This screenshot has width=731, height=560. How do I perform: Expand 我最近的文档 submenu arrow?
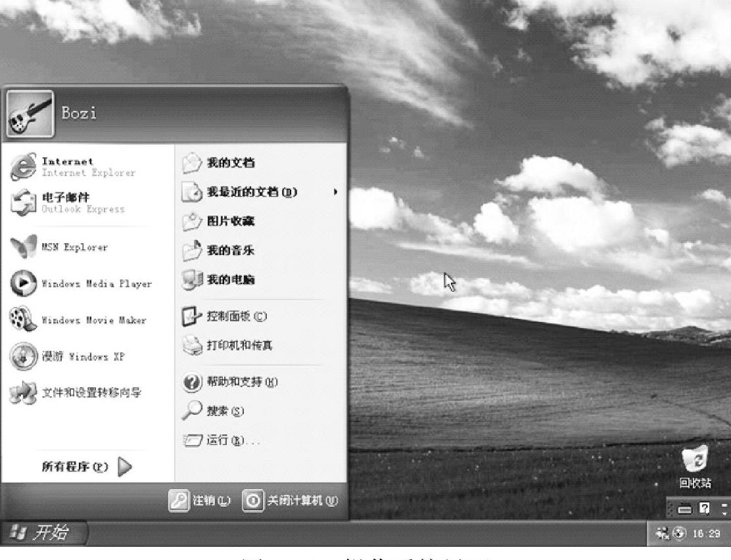(x=335, y=192)
